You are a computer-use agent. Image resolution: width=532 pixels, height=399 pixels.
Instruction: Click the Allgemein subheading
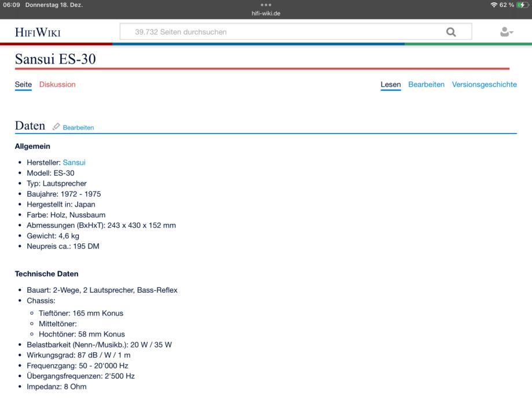[x=32, y=146]
